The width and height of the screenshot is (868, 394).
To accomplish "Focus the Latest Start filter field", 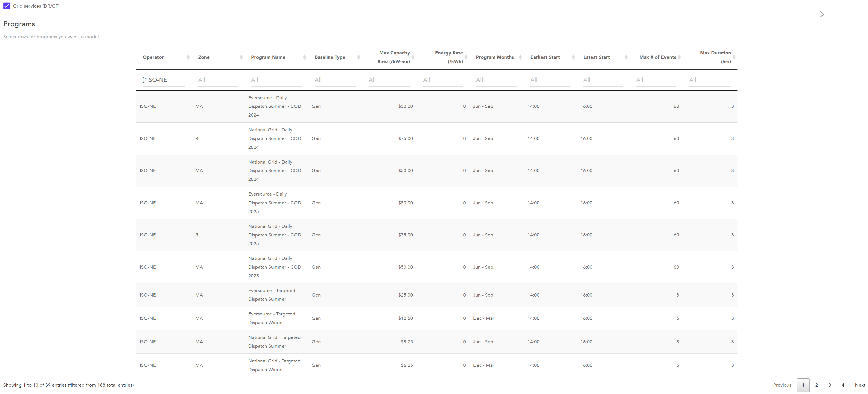I will (603, 80).
